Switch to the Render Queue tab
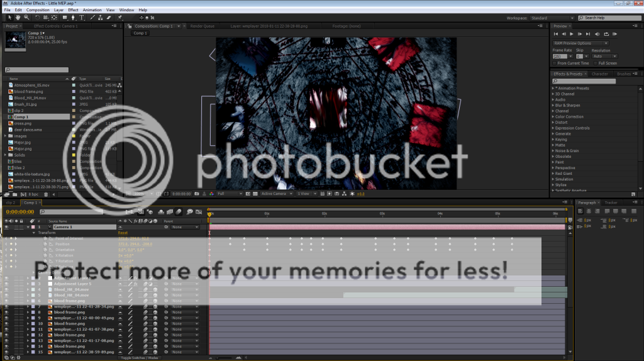644x361 pixels. click(202, 26)
